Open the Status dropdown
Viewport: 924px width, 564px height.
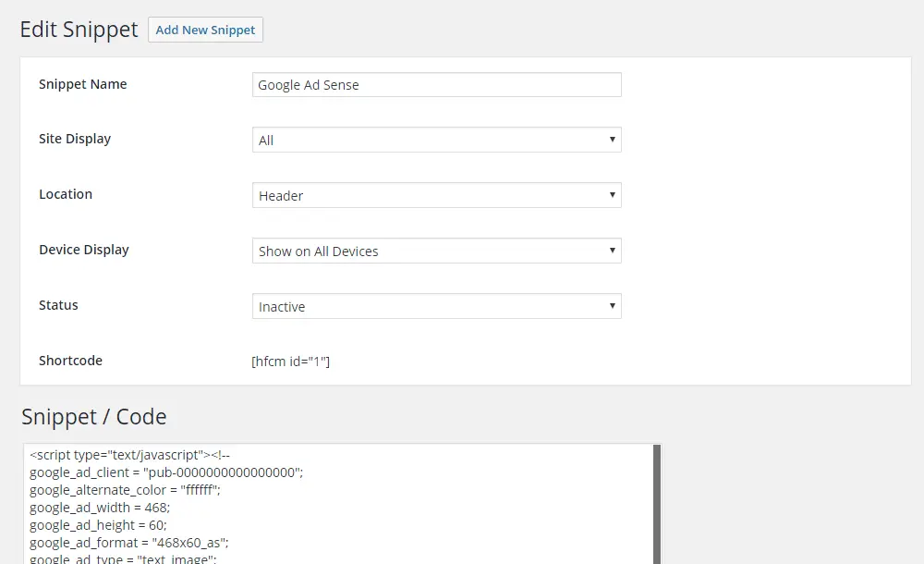click(436, 306)
